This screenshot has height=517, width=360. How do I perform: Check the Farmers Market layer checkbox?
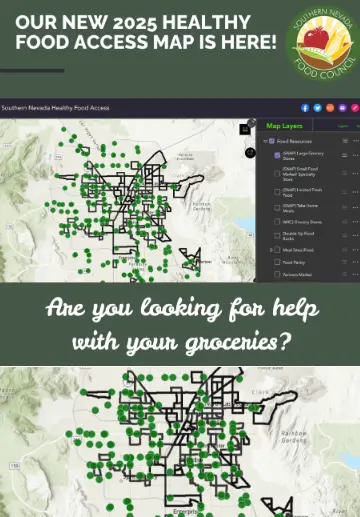click(277, 274)
